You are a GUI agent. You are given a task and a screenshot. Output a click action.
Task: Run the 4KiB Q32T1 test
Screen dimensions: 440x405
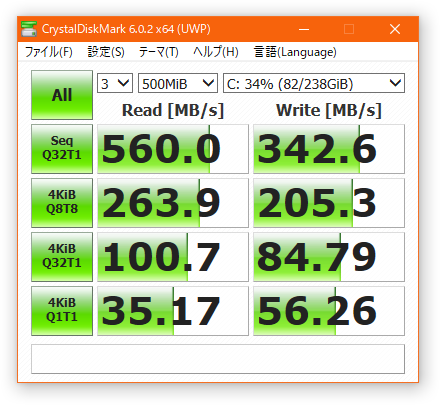tap(62, 257)
